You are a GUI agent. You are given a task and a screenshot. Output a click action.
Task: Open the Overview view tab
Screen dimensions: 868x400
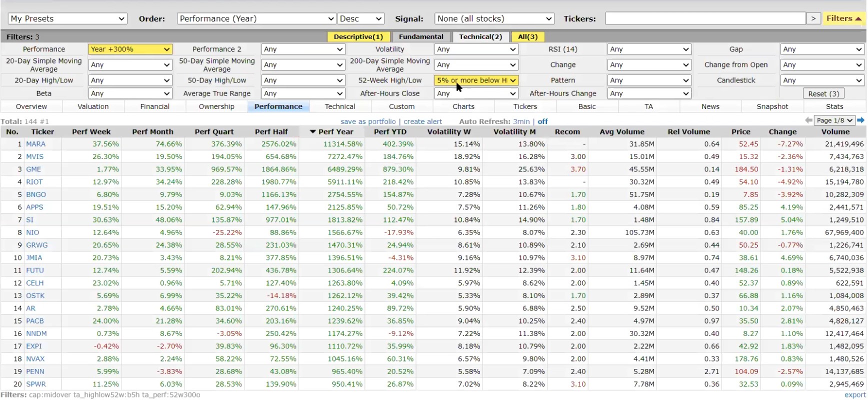(31, 106)
